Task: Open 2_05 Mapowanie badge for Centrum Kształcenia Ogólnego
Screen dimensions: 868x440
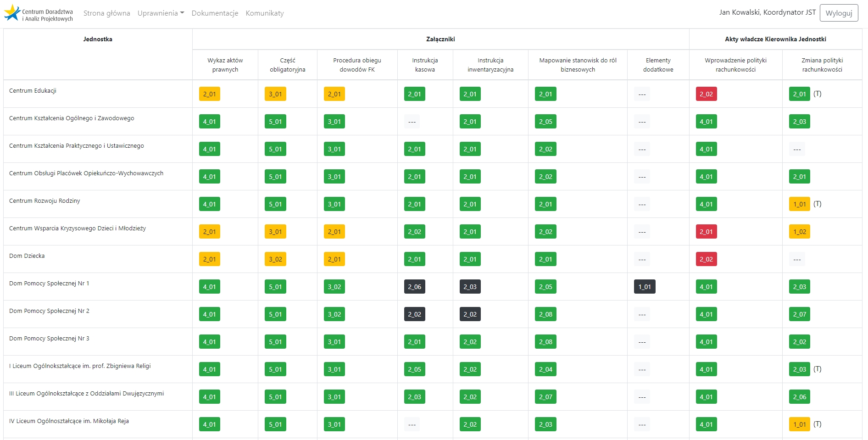Action: (545, 122)
